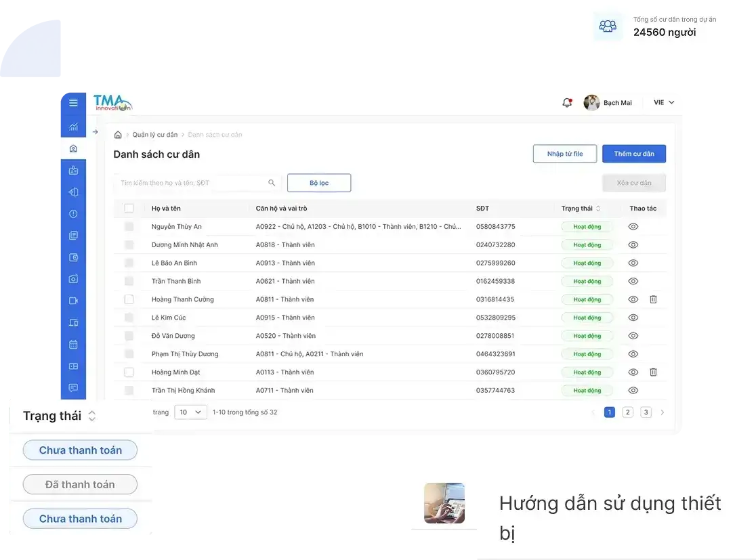The width and height of the screenshot is (756, 560).
Task: Open the Quản lý cư dân breadcrumb
Action: [x=155, y=135]
